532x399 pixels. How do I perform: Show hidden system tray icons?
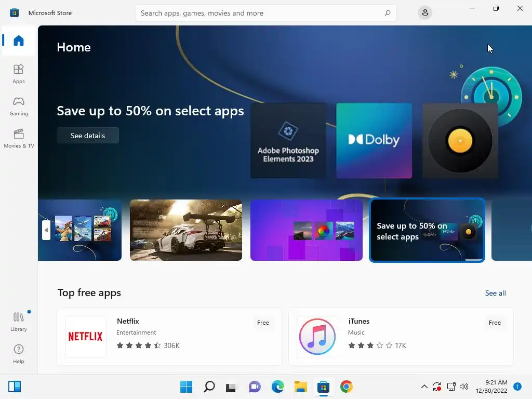[424, 387]
